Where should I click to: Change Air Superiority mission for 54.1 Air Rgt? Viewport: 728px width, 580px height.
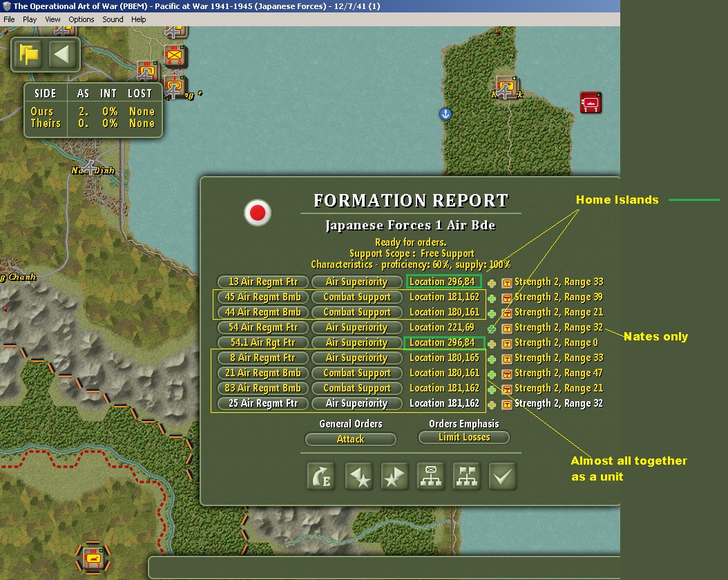356,343
